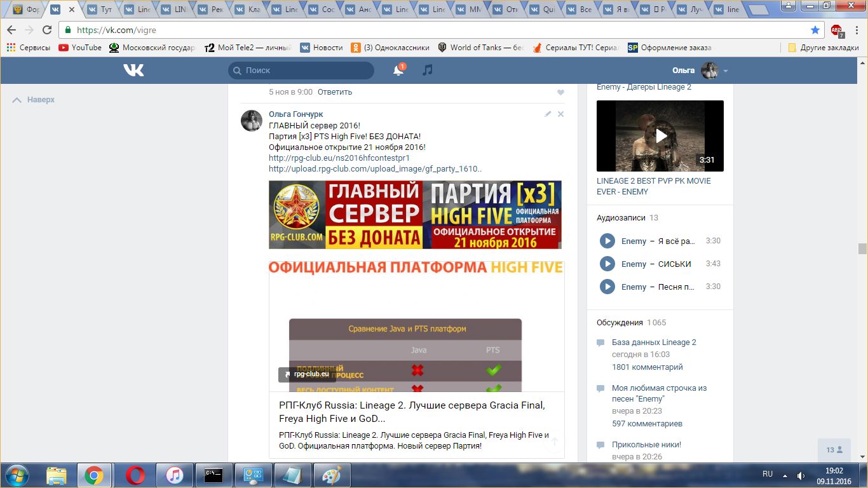Open the Сериалы ТУТ! bookmark
Image resolution: width=868 pixels, height=488 pixels.
tap(576, 48)
